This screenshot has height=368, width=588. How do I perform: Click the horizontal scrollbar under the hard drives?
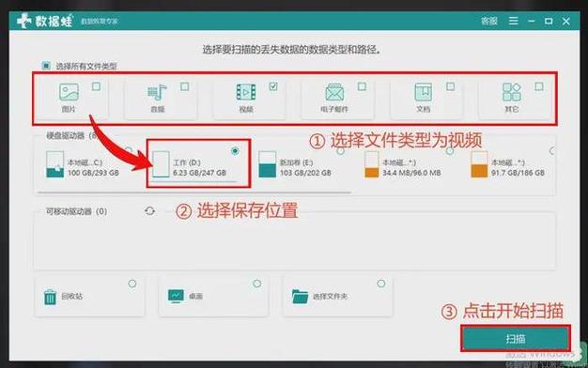194,192
